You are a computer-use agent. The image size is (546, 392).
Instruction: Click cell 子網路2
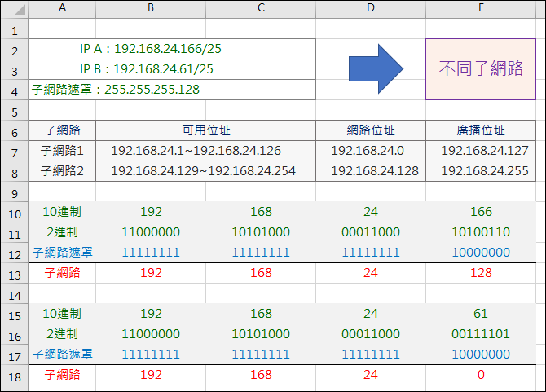[62, 171]
